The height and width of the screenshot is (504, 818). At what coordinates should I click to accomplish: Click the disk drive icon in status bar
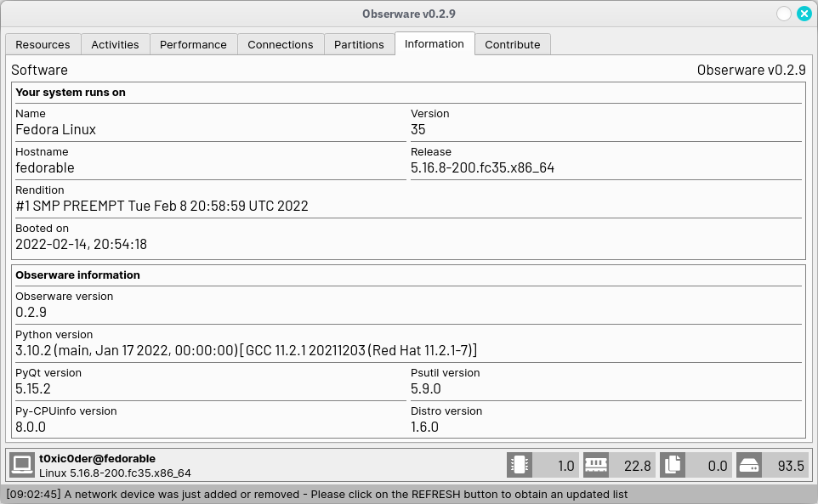[x=749, y=465]
